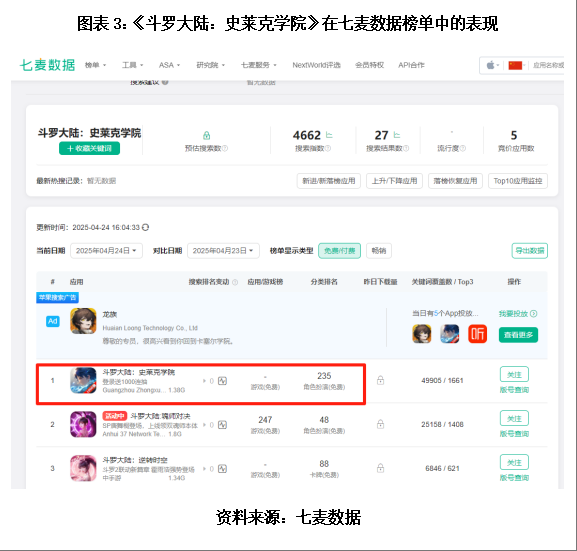Click keyword coverage 49905 / 1661
This screenshot has width=577, height=551.
pyautogui.click(x=442, y=381)
